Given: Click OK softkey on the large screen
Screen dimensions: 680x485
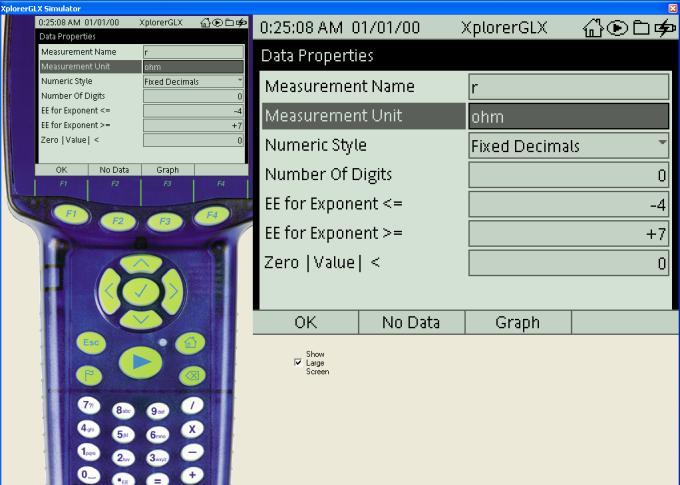Looking at the screenshot, I should click(306, 322).
